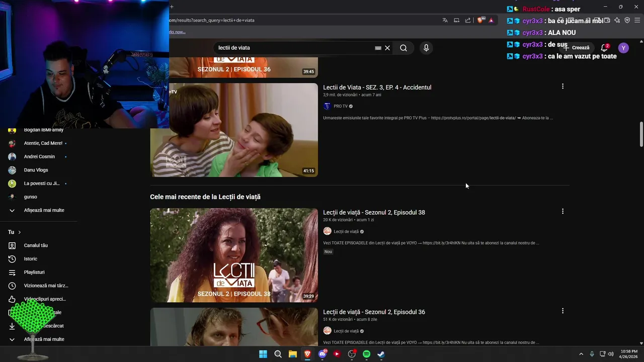Click the share page icon in address bar
This screenshot has width=644, height=362.
pyautogui.click(x=468, y=20)
